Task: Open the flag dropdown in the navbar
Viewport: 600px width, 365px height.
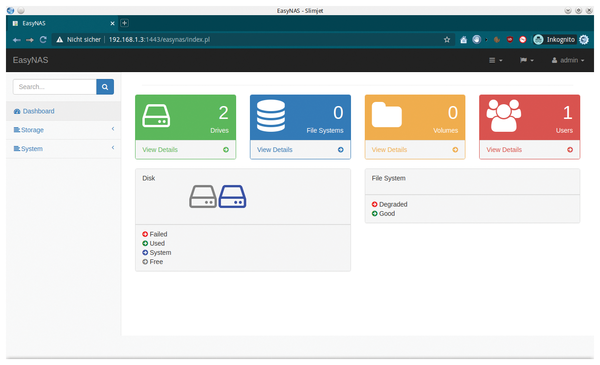Action: [527, 60]
